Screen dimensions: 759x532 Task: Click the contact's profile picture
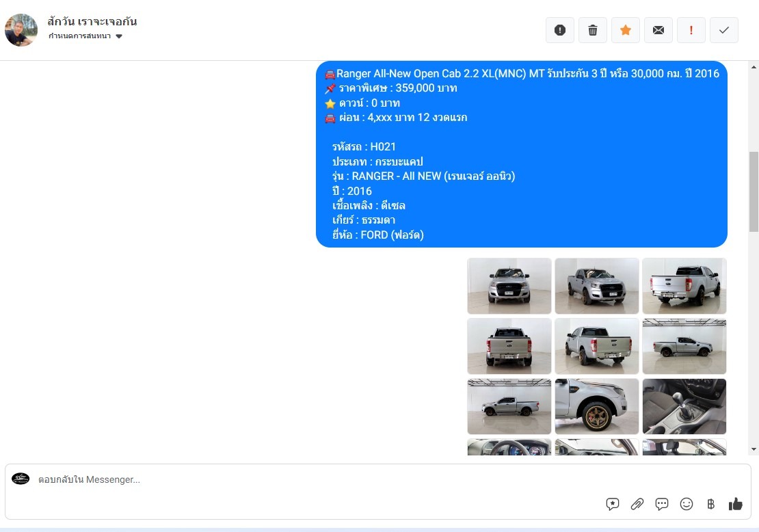pyautogui.click(x=21, y=30)
